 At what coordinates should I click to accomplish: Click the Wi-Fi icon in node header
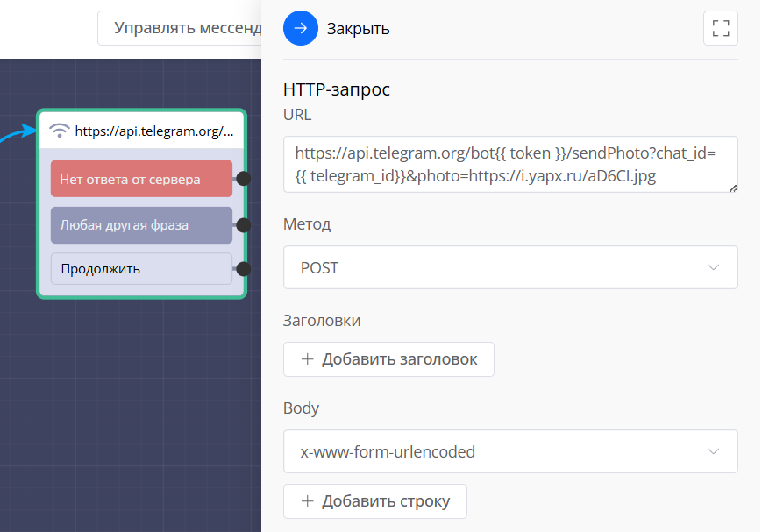[x=60, y=131]
